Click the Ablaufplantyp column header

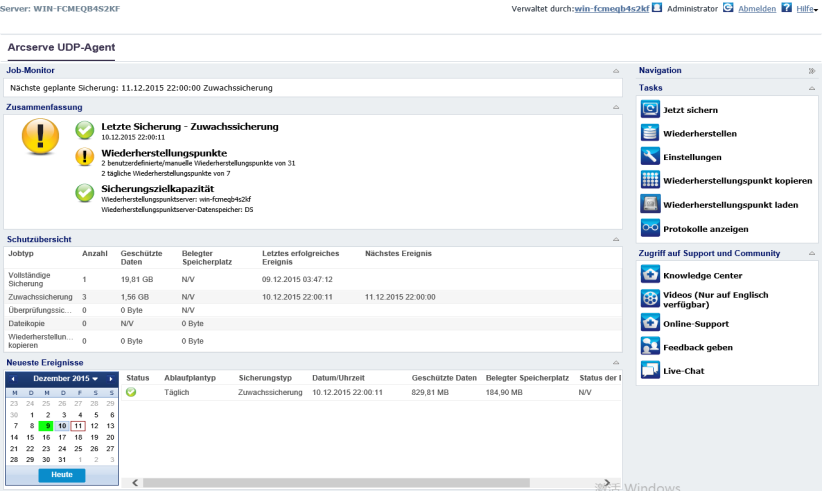(x=190, y=378)
